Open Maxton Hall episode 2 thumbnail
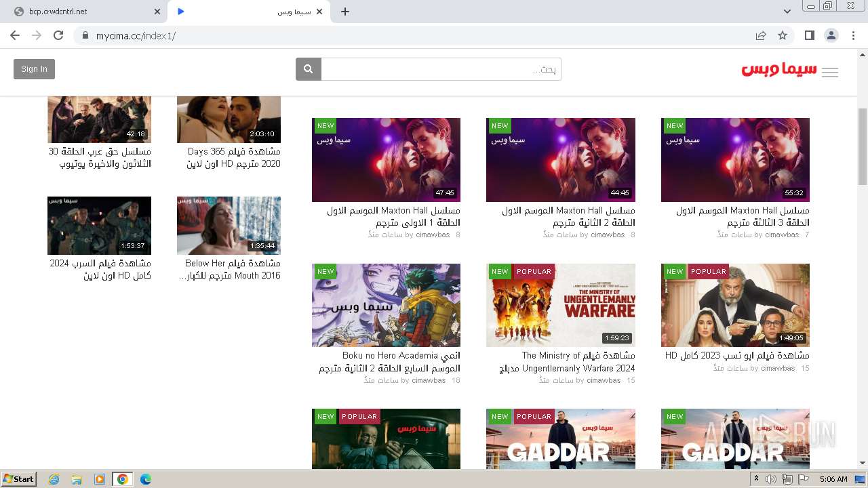This screenshot has width=868, height=488. [561, 159]
